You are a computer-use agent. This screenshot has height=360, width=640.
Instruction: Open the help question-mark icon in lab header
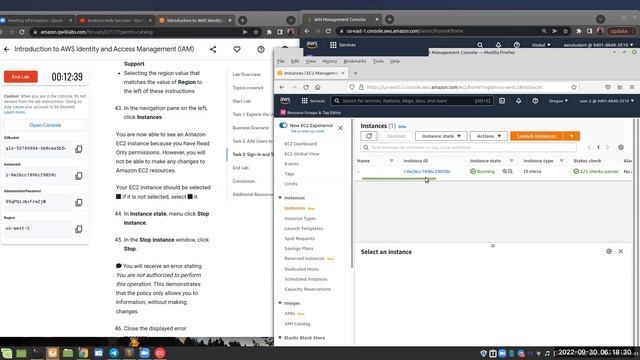261,49
